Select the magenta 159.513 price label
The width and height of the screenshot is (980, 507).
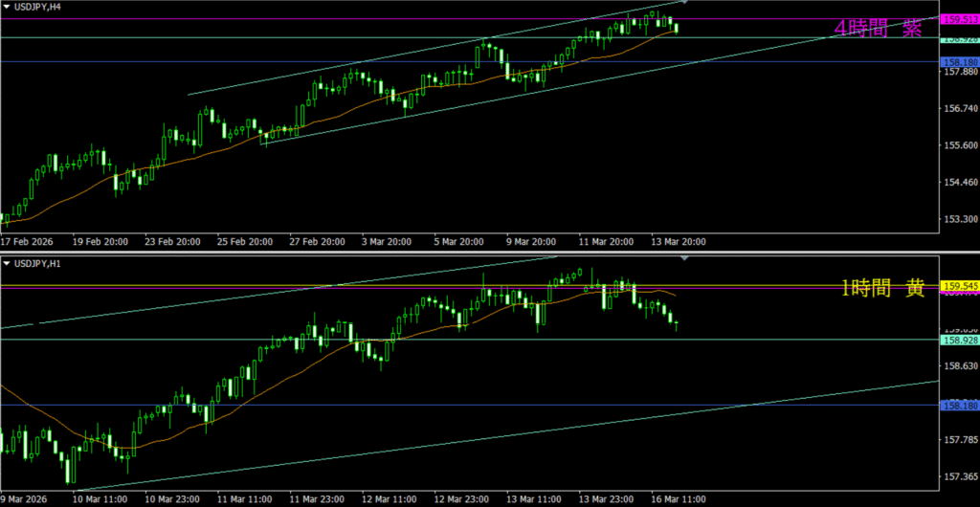coord(960,19)
